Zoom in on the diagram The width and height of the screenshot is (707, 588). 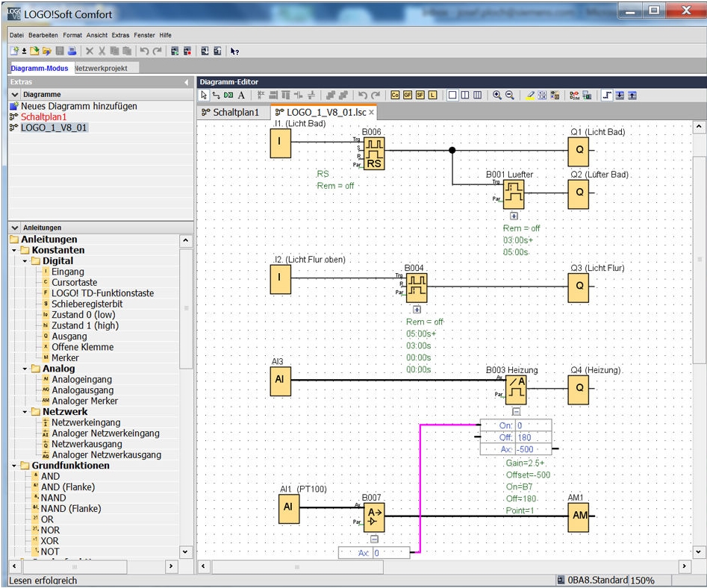tap(497, 95)
